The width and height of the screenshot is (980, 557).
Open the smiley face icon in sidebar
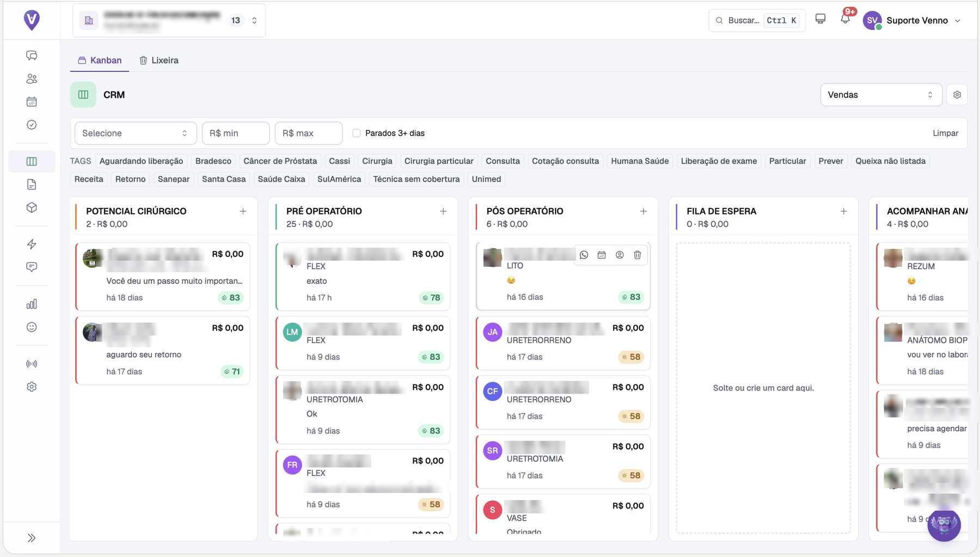(x=32, y=327)
